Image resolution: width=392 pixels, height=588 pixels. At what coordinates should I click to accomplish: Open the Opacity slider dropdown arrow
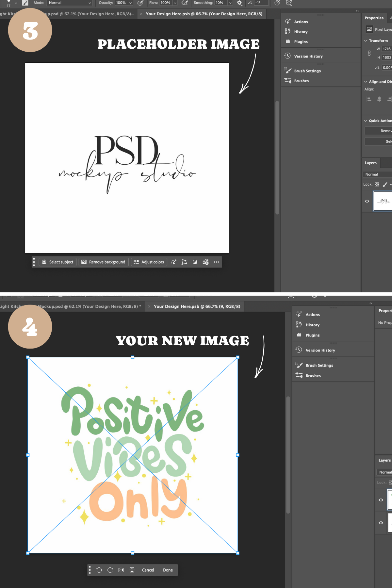131,3
